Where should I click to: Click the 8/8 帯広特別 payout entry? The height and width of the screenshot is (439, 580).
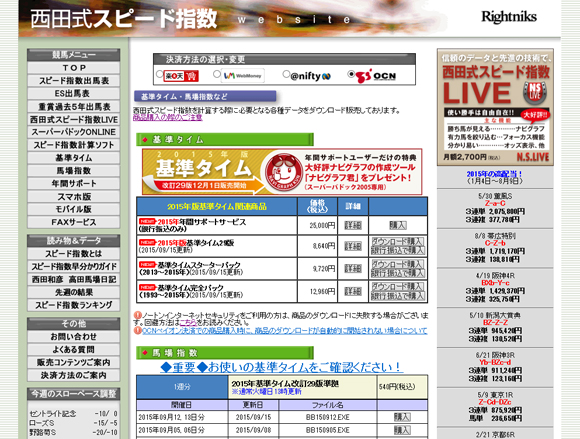tap(495, 247)
